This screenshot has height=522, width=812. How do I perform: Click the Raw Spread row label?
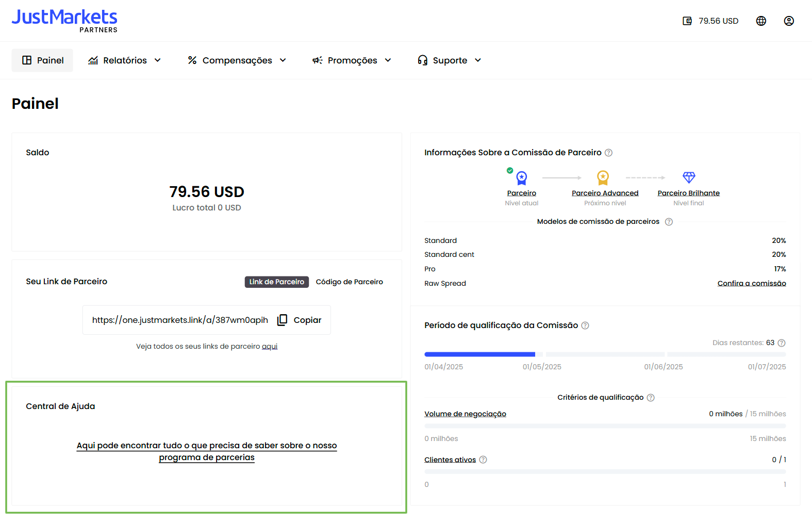pos(445,284)
